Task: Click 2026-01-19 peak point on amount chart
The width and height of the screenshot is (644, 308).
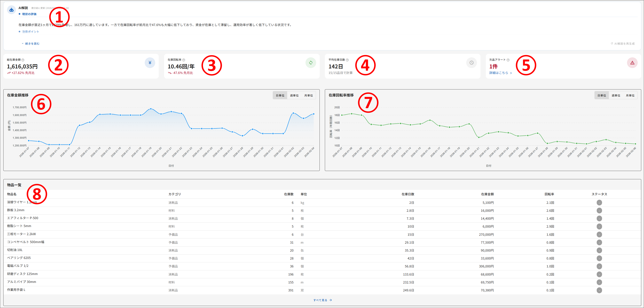Action: [x=151, y=109]
